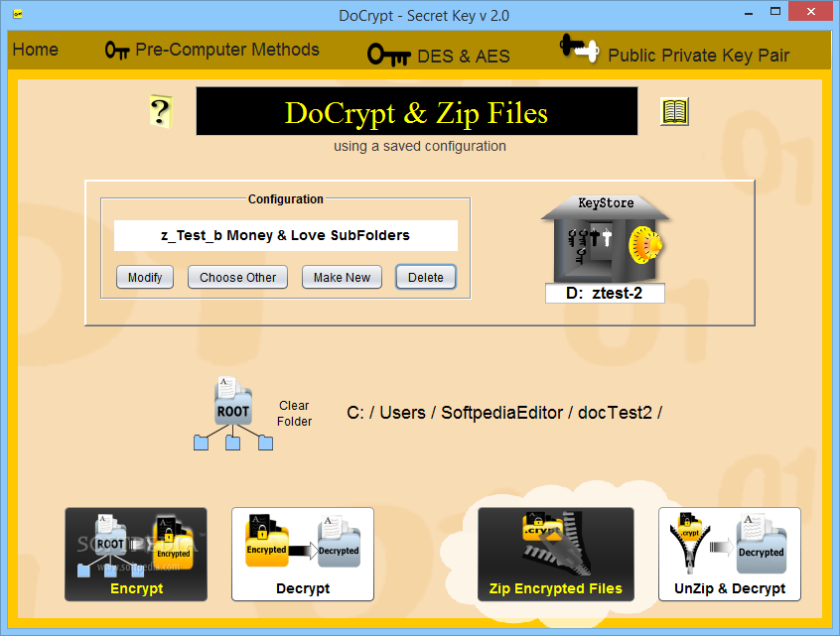Close the DoCrypt window

(x=811, y=11)
